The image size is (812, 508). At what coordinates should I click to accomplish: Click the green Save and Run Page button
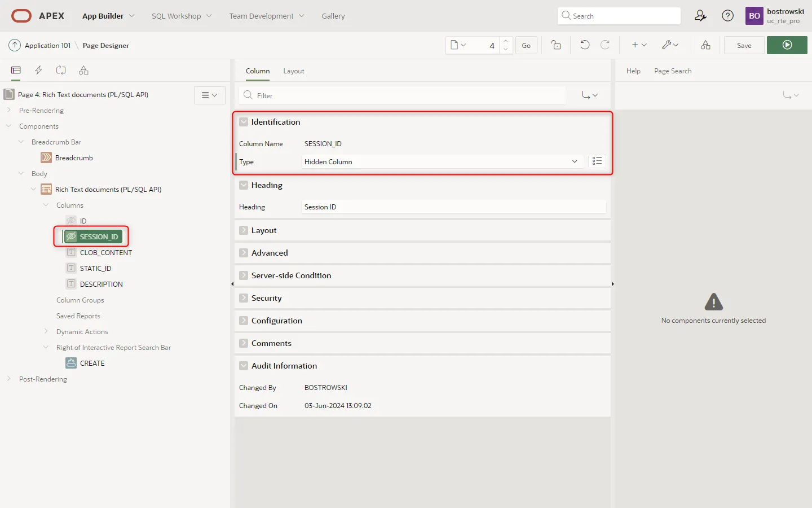(787, 45)
